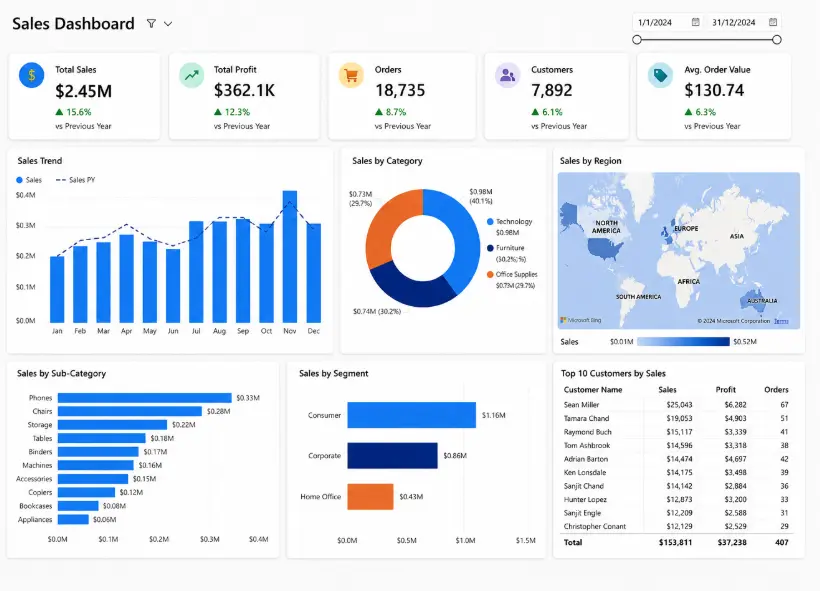Click the Sales Trend chart title

(40, 161)
